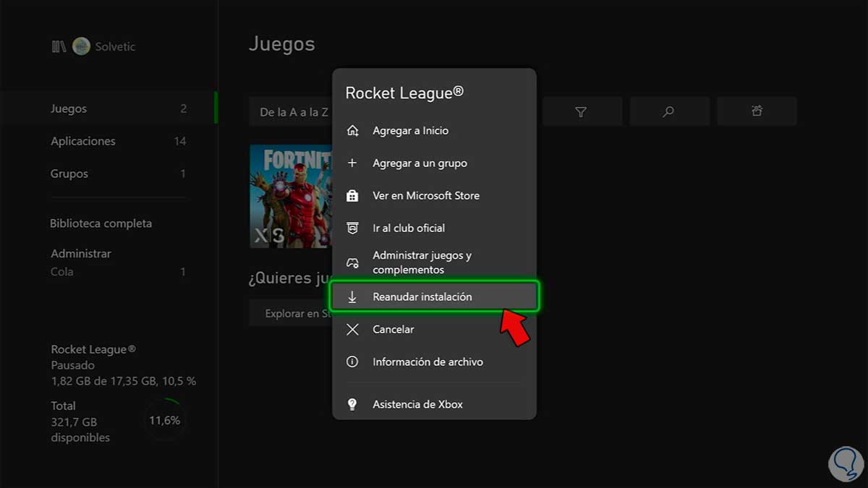Image resolution: width=868 pixels, height=488 pixels.
Task: Select Ver en Microsoft Store
Action: 434,196
